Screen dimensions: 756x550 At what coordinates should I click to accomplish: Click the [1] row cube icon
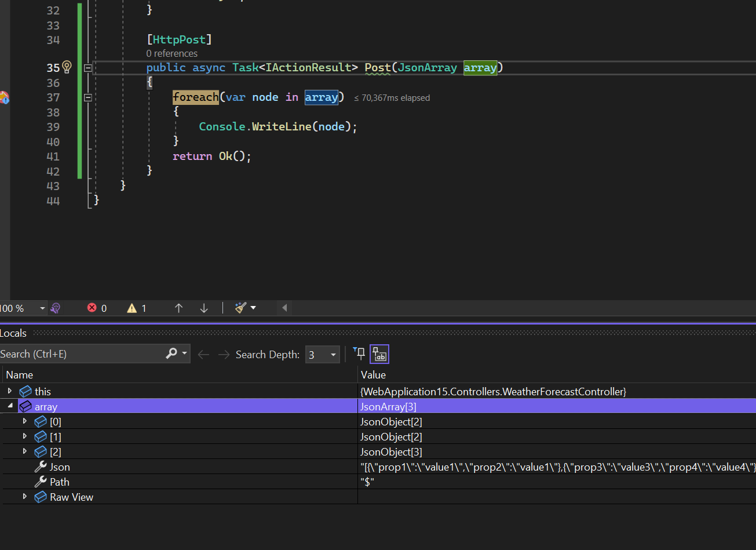[41, 437]
